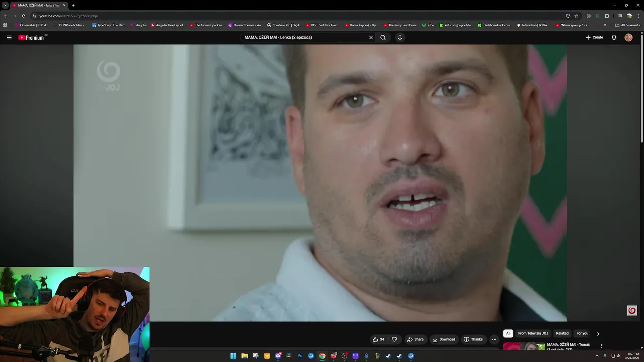Viewport: 644px width, 362px height.
Task: Open the Chrome extensions puzzle icon
Action: (x=607, y=16)
